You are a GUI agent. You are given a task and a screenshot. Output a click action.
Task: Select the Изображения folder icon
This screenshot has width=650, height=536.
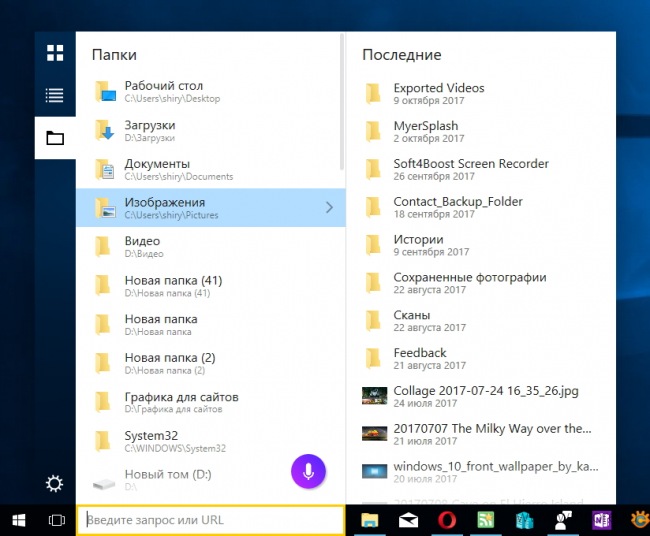pyautogui.click(x=105, y=208)
